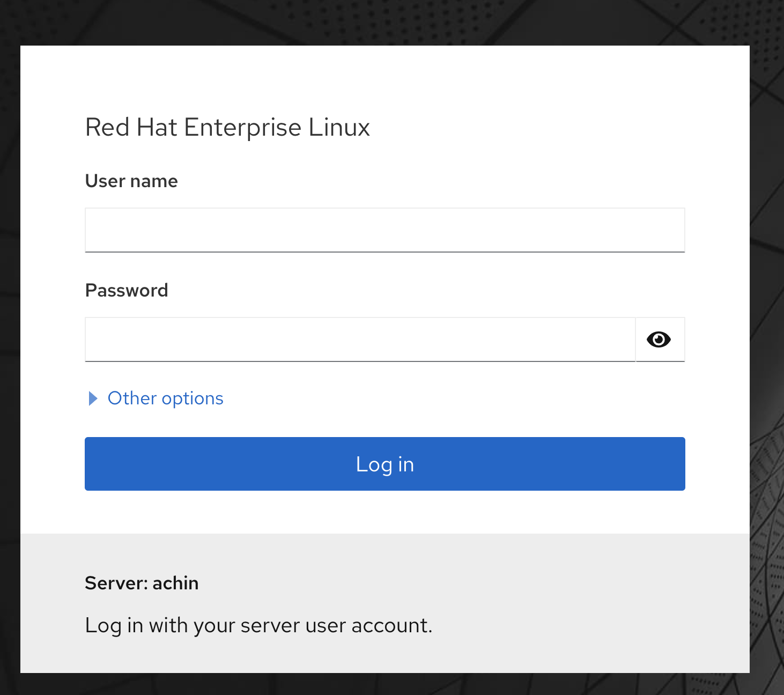Show password with the eye icon

tap(660, 339)
